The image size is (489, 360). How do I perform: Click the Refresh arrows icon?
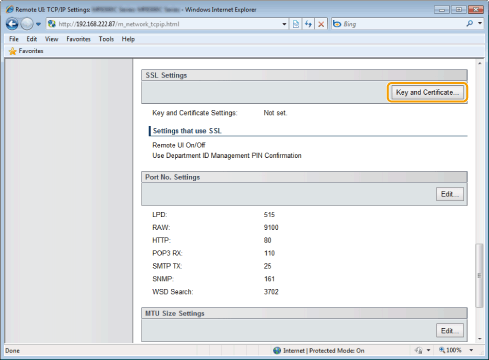308,24
